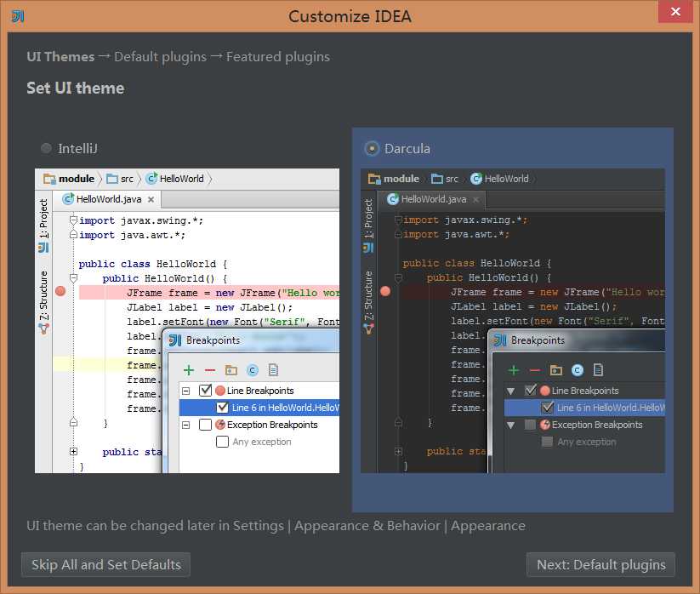Toggle Line Breakpoints checkbox in Darcula preview
This screenshot has height=594, width=700.
tap(531, 391)
